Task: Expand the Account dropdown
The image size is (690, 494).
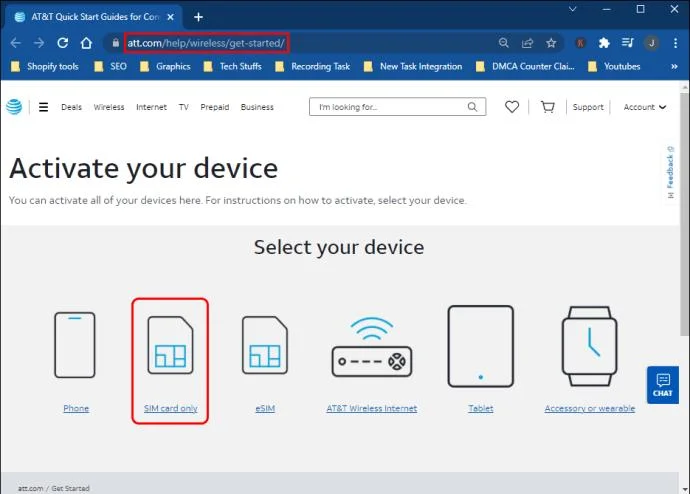Action: pyautogui.click(x=645, y=107)
